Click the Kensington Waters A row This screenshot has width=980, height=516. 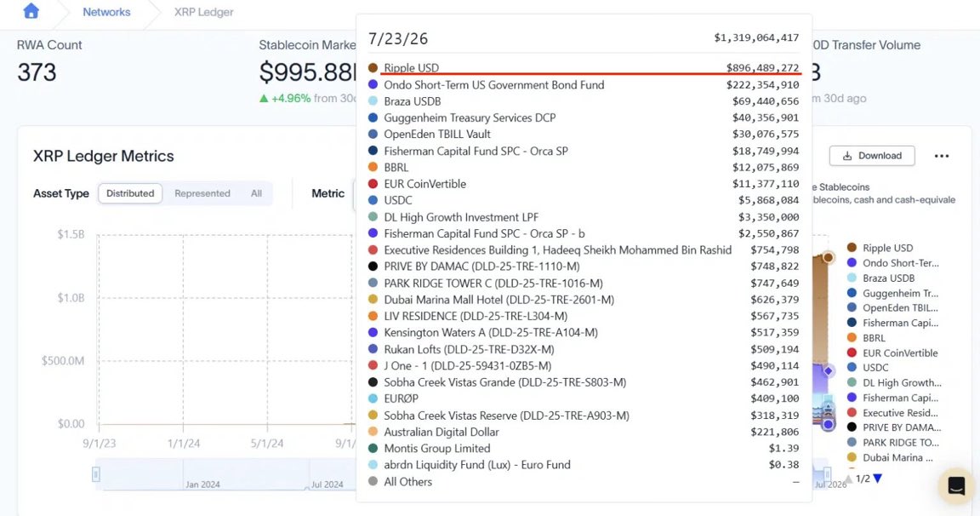point(584,333)
